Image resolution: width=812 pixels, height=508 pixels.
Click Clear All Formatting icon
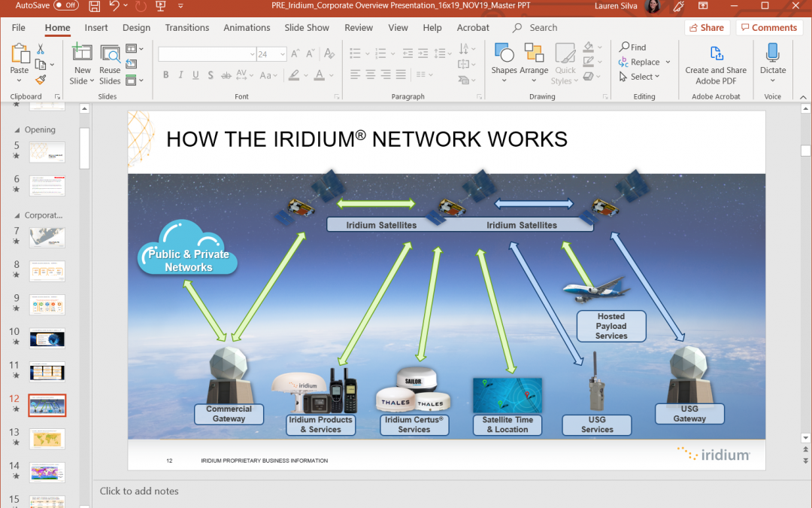click(329, 54)
